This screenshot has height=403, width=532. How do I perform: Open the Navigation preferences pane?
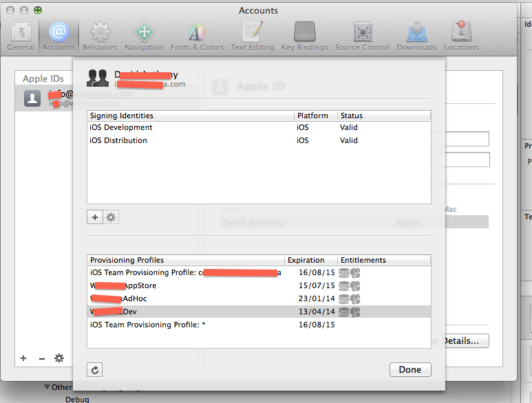click(144, 36)
